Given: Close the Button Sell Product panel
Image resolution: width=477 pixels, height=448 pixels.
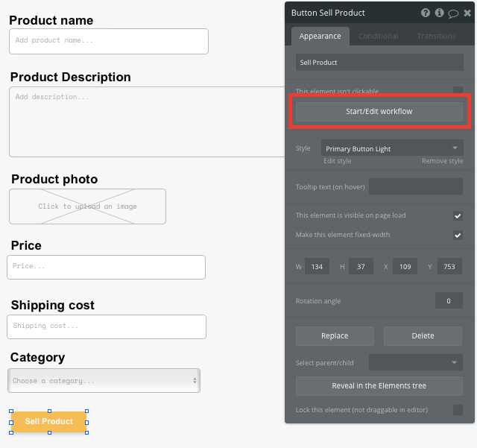Looking at the screenshot, I should (x=467, y=13).
